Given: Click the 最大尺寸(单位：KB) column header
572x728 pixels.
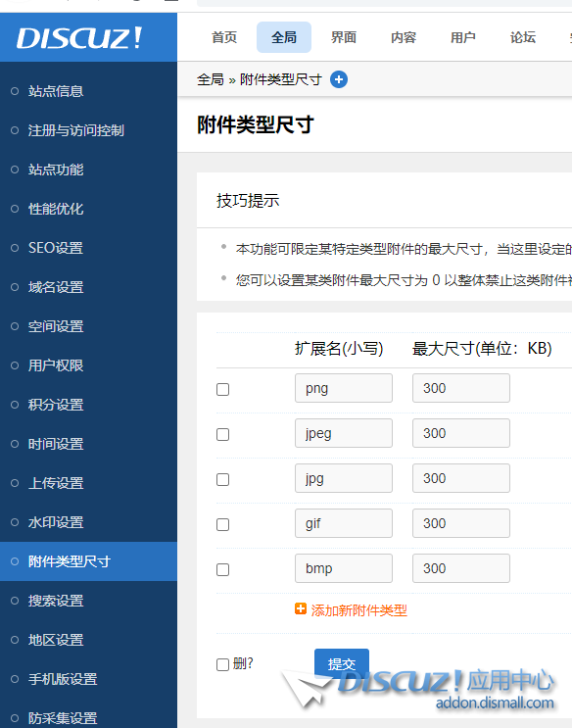Looking at the screenshot, I should [x=482, y=349].
